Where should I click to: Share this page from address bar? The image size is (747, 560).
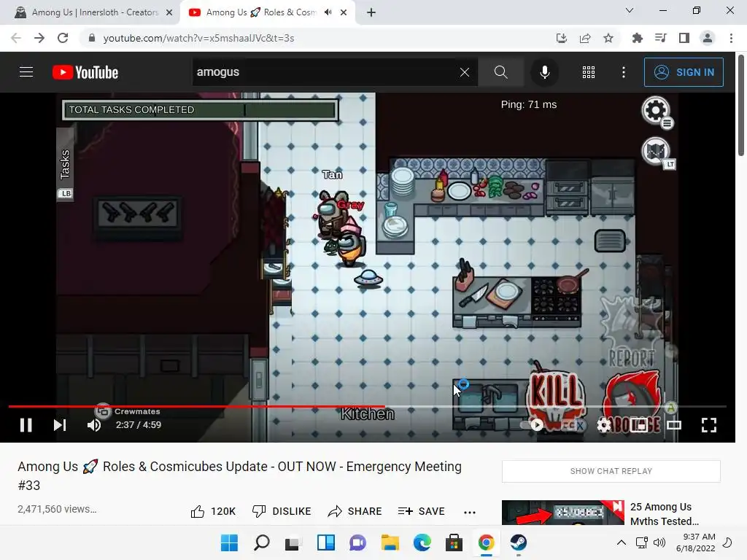point(585,38)
